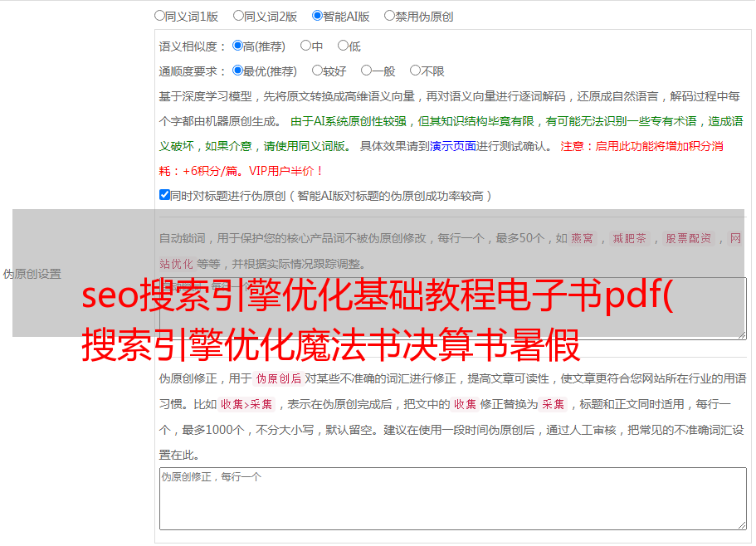Image resolution: width=756 pixels, height=546 pixels.
Task: Click the 站优化 example keyword
Action: [176, 264]
